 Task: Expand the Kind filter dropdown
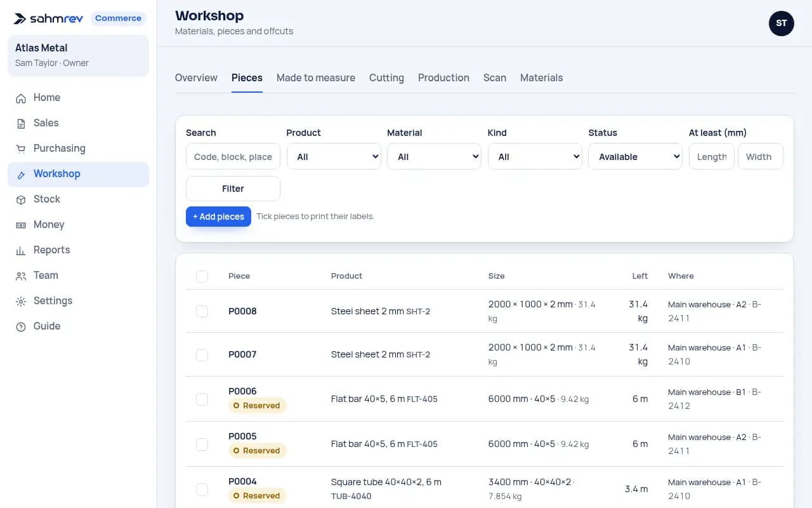[535, 157]
